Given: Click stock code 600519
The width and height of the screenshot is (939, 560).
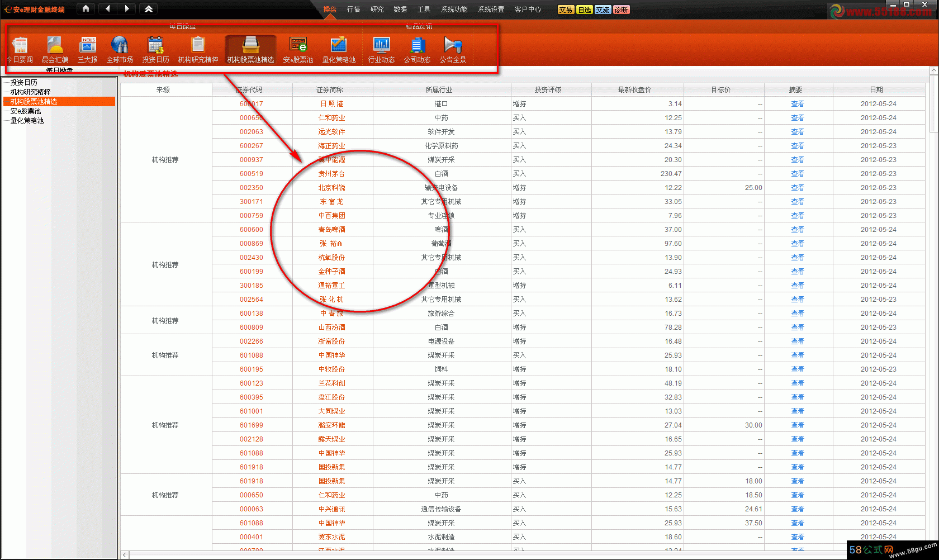Looking at the screenshot, I should coord(252,174).
